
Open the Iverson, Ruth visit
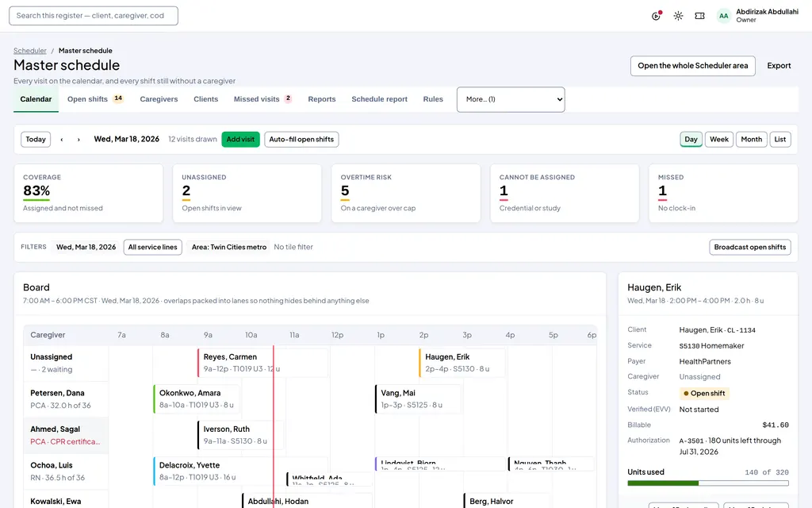click(x=241, y=435)
